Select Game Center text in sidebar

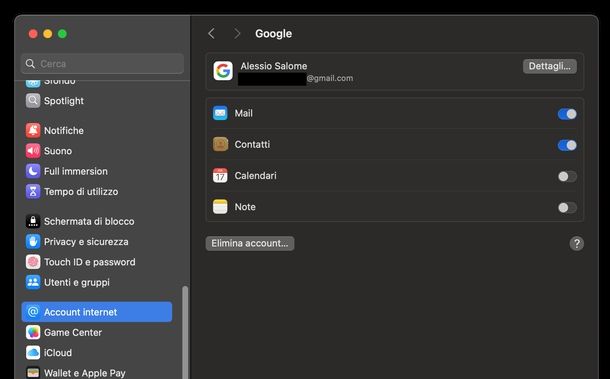coord(73,332)
